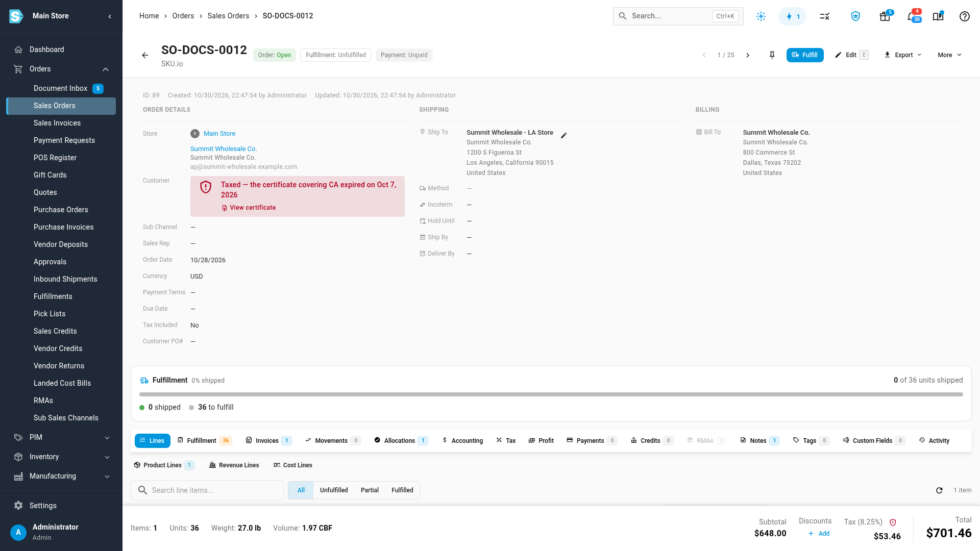Click the Fulfill button
This screenshot has height=551, width=980.
pos(805,55)
